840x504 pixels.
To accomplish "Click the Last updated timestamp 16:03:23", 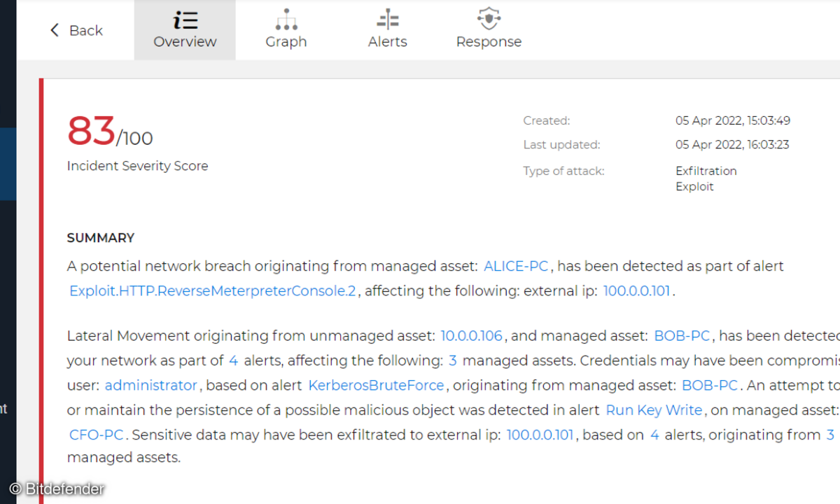I will [732, 145].
